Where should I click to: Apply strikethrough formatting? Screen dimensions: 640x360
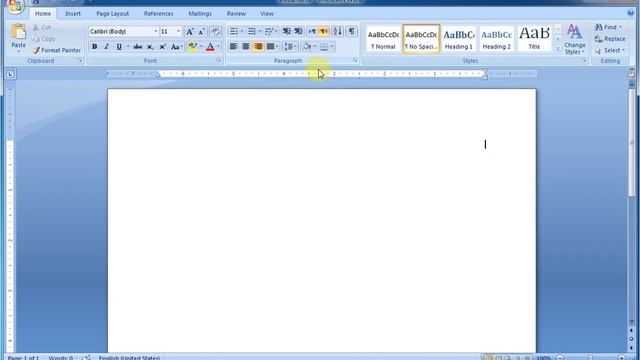pyautogui.click(x=138, y=47)
